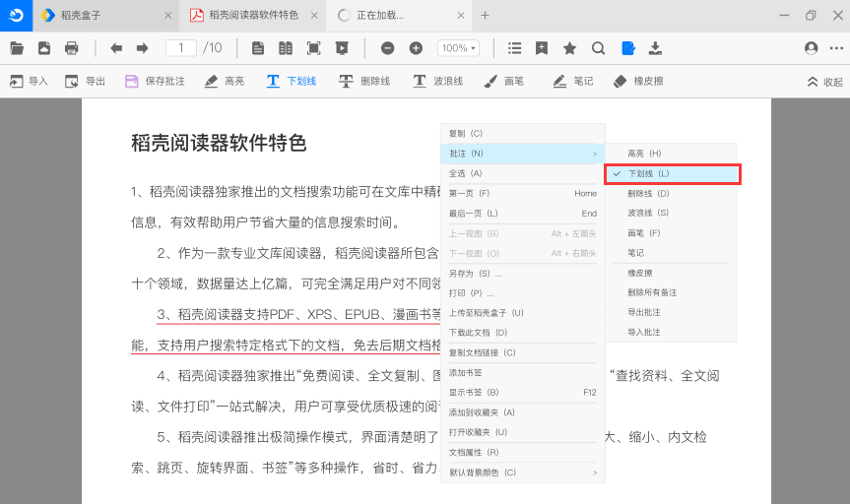This screenshot has height=504, width=850.
Task: Choose 文档属性 (R) menu entry
Action: coord(523,453)
